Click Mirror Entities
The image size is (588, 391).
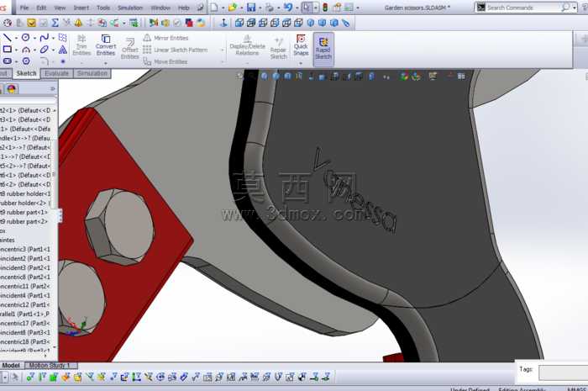tap(165, 38)
